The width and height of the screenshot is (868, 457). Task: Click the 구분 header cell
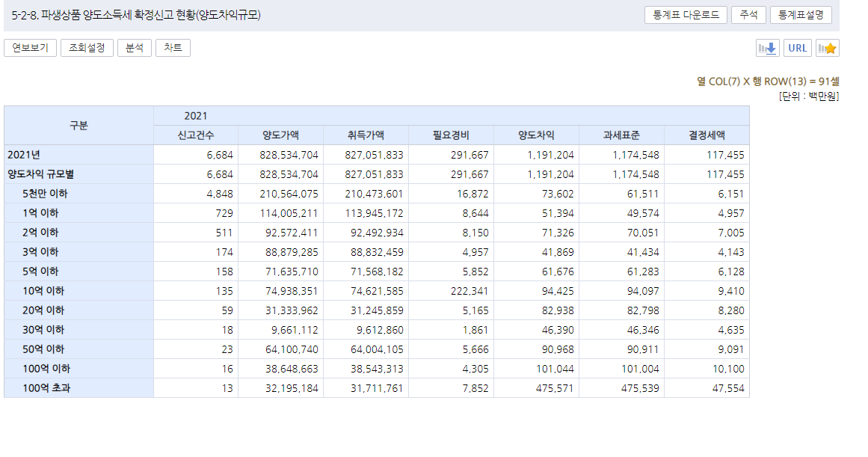tap(79, 126)
